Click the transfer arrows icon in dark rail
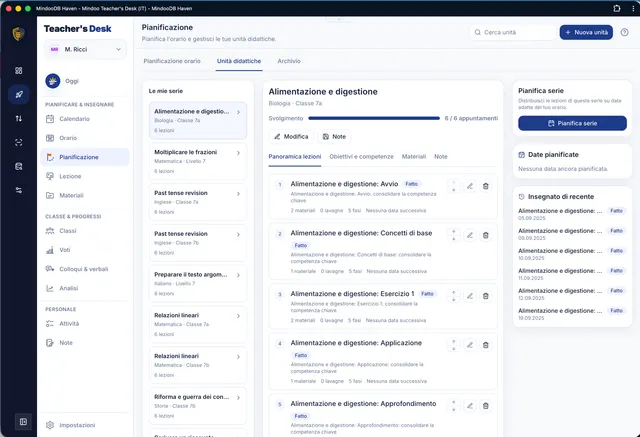Screen dimensions: 640x437 19,190
